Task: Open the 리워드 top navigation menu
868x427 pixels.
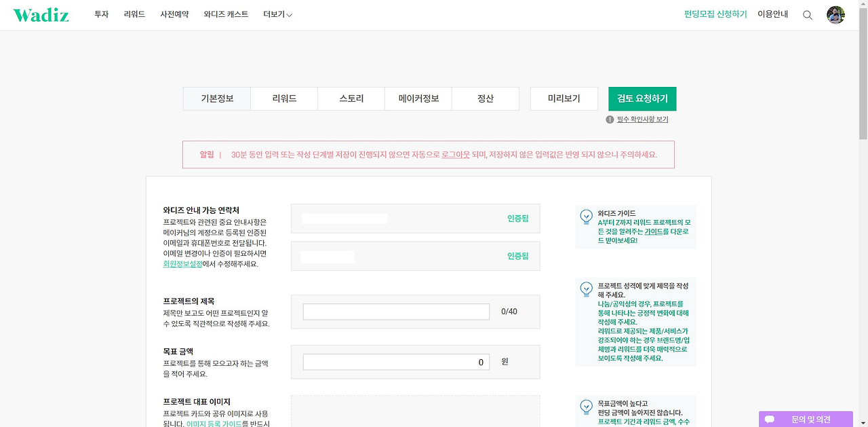Action: tap(134, 14)
